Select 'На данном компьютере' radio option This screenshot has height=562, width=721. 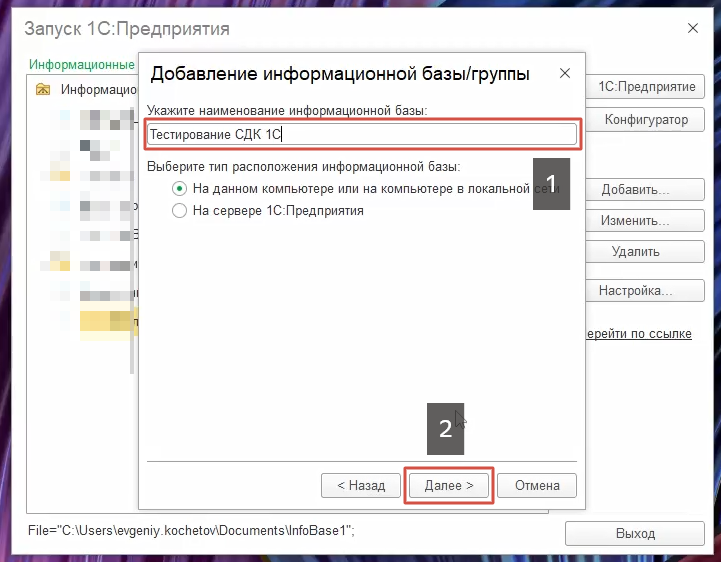pyautogui.click(x=179, y=188)
